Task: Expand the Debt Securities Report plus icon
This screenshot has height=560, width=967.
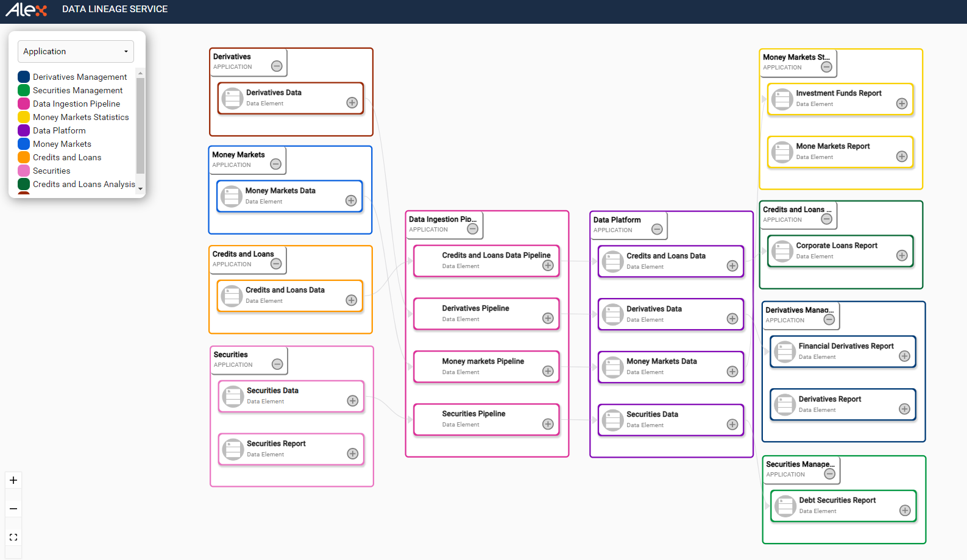Action: (x=905, y=511)
